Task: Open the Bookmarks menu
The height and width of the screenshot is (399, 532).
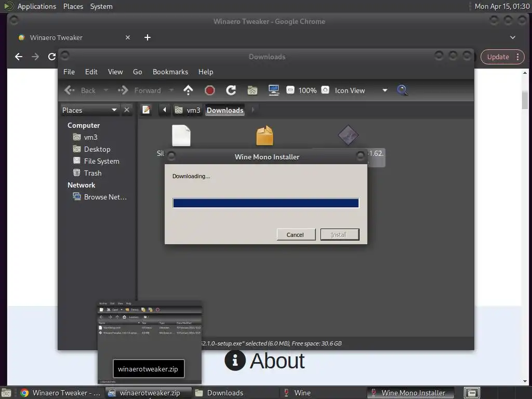Action: coord(170,72)
